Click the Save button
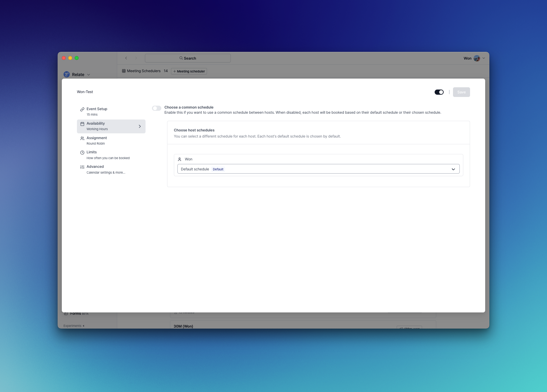 (x=461, y=92)
